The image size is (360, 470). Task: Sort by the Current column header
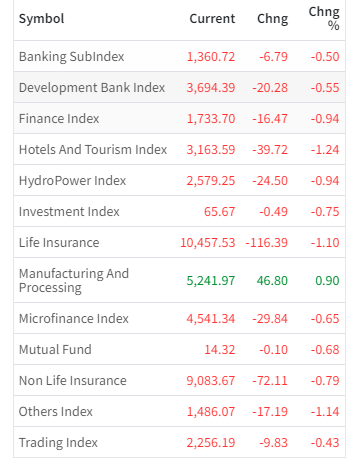point(212,19)
